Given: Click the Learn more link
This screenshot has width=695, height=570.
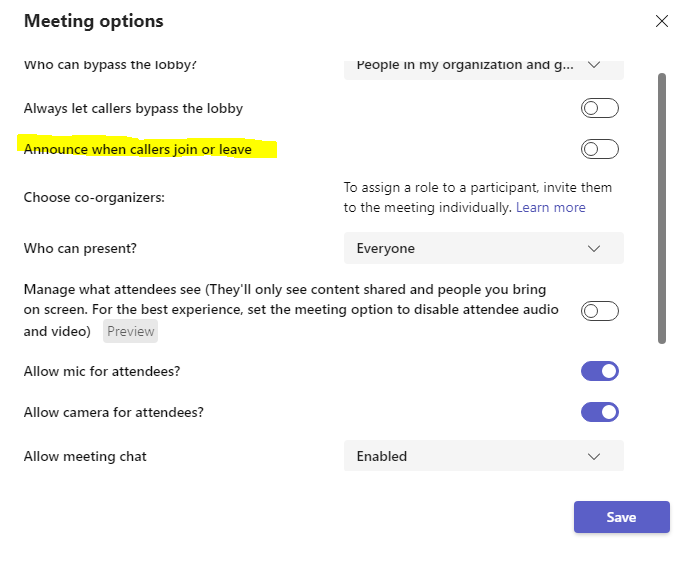Looking at the screenshot, I should (x=551, y=207).
